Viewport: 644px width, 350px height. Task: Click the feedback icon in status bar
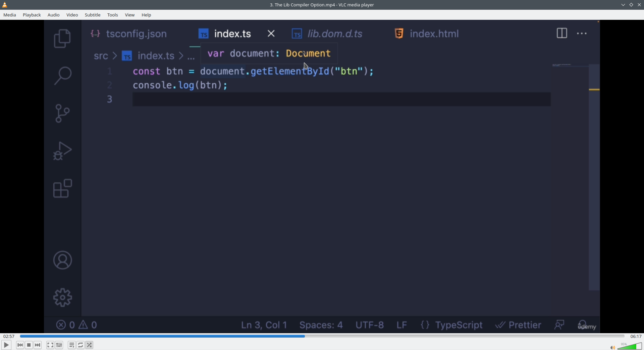click(559, 325)
